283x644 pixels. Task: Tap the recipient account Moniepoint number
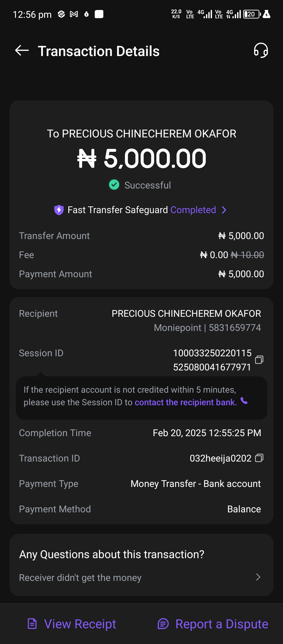(x=207, y=328)
